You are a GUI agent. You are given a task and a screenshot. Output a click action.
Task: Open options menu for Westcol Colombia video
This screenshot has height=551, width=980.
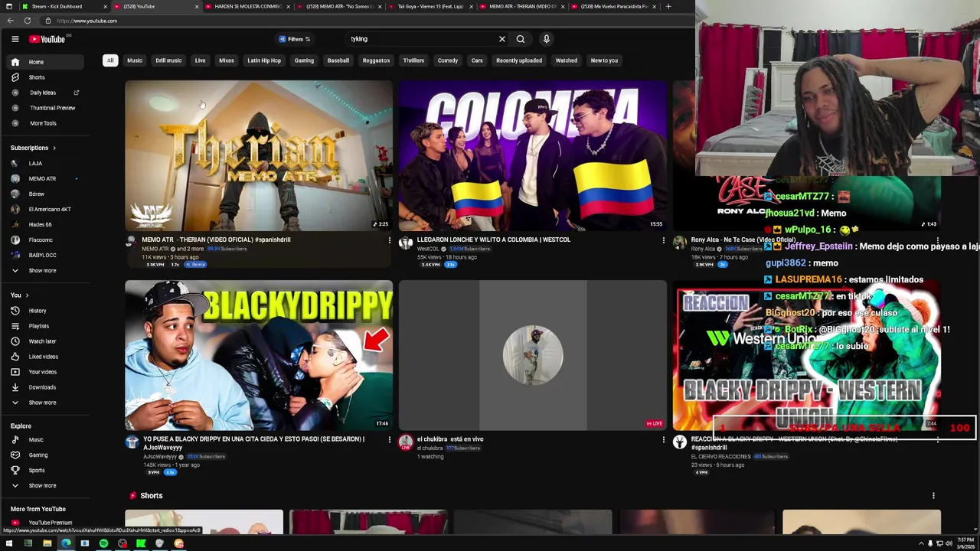tap(663, 240)
